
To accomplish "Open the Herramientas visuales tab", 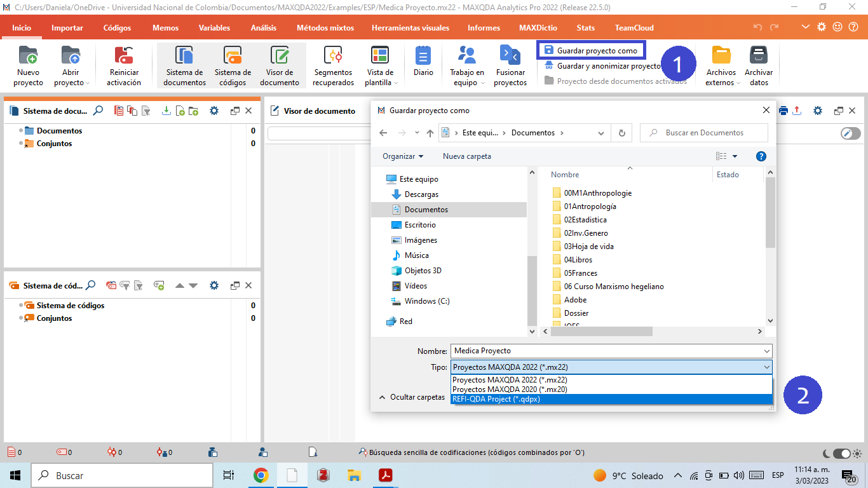I will coord(410,27).
